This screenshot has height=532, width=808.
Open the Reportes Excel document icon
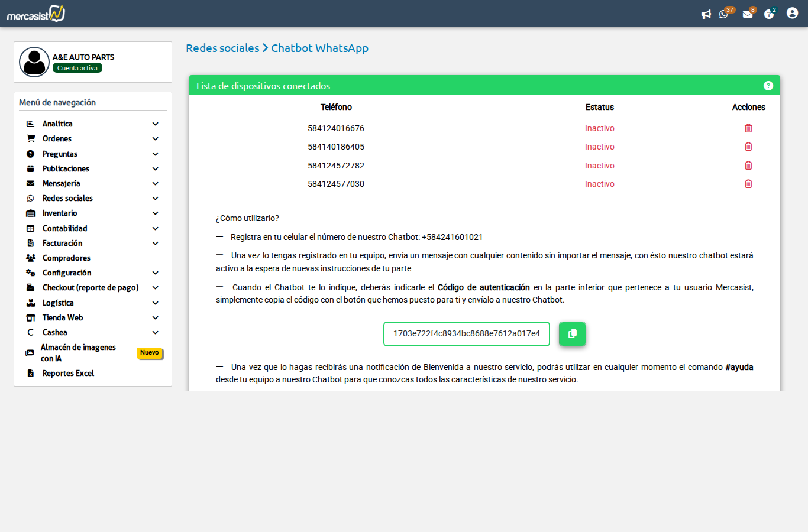click(x=30, y=373)
